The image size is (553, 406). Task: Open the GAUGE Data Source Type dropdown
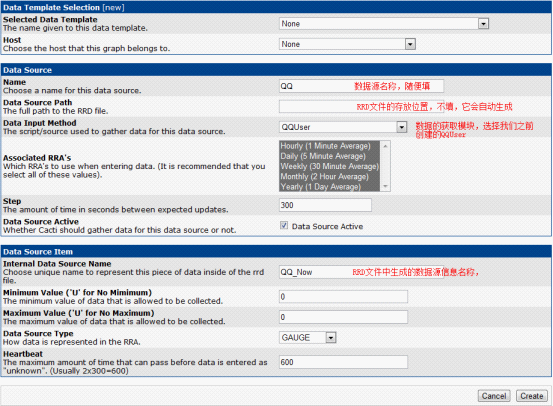pyautogui.click(x=308, y=338)
